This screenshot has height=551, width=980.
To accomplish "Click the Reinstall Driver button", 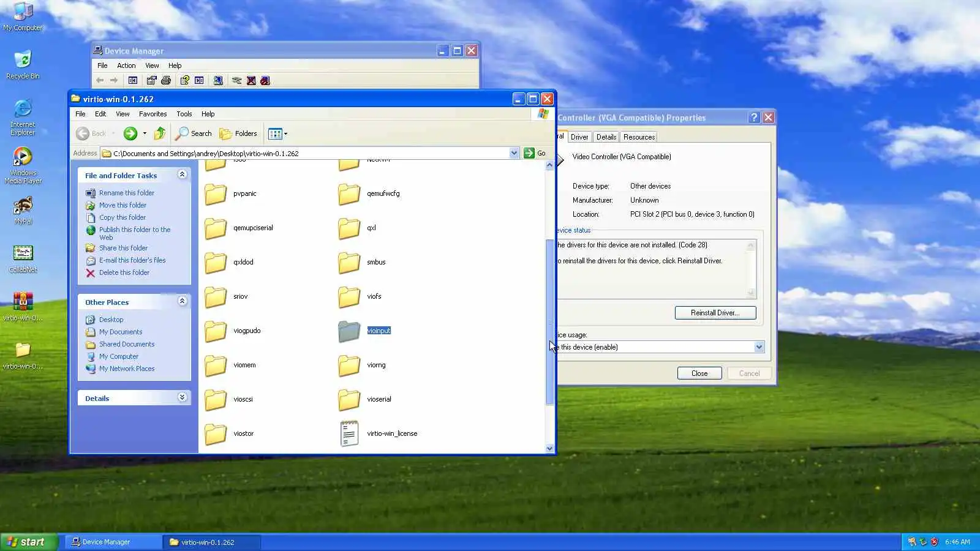I will coord(715,313).
